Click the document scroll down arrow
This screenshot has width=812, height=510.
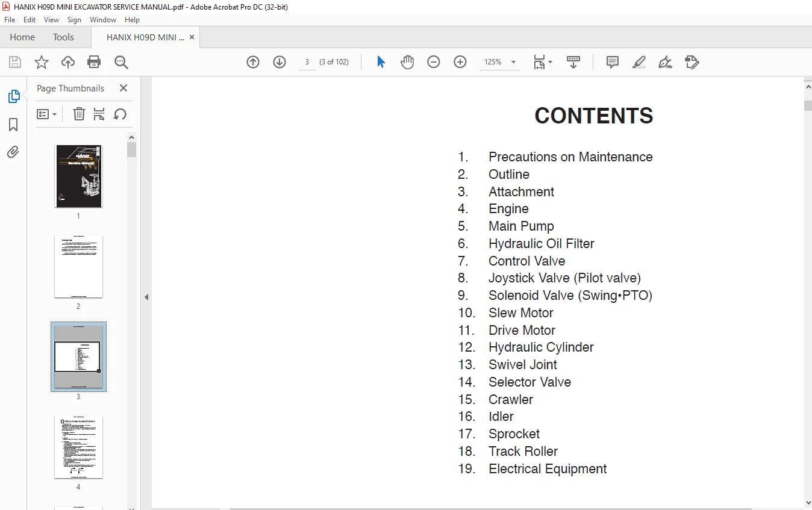(x=808, y=502)
